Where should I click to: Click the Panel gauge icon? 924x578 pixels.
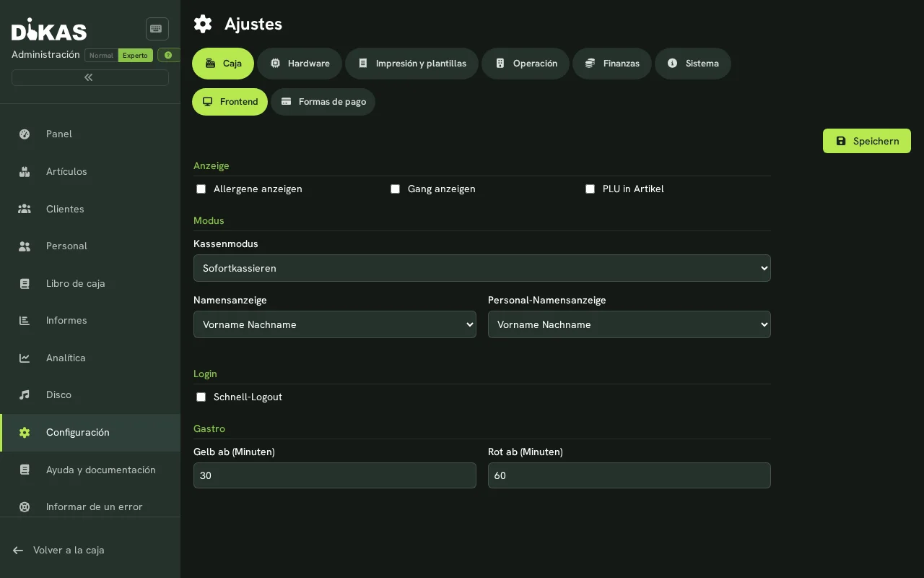(25, 134)
